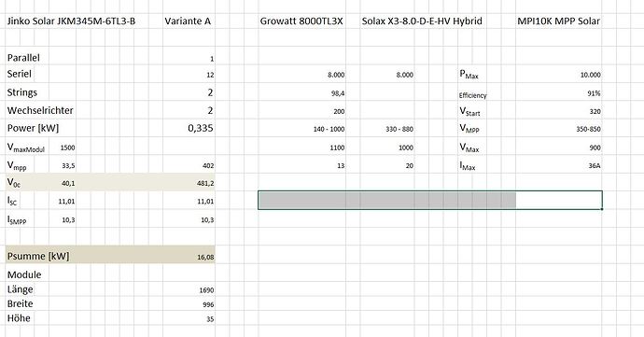Viewport: 644px width, 337px height.
Task: Select MPI10K efficiency '91%'
Action: [594, 93]
